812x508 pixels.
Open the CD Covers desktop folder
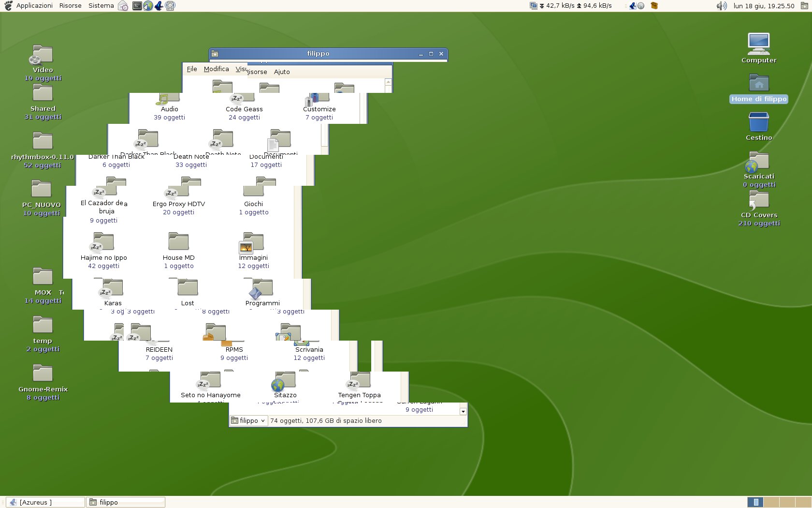coord(758,200)
